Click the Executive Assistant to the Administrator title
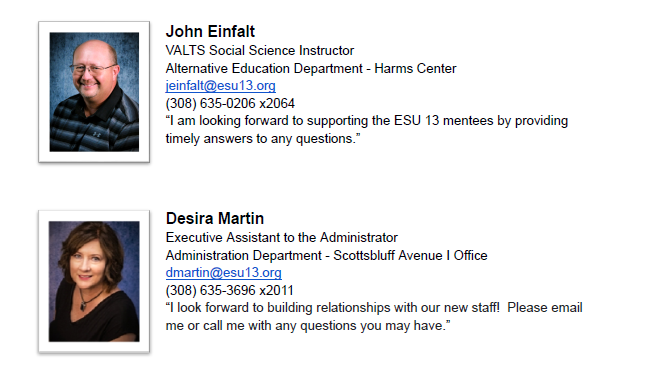Image resolution: width=669 pixels, height=390 pixels. pyautogui.click(x=282, y=237)
